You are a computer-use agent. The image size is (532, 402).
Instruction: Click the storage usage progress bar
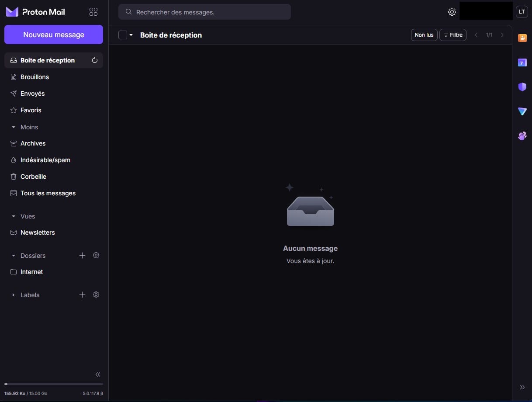(54, 384)
